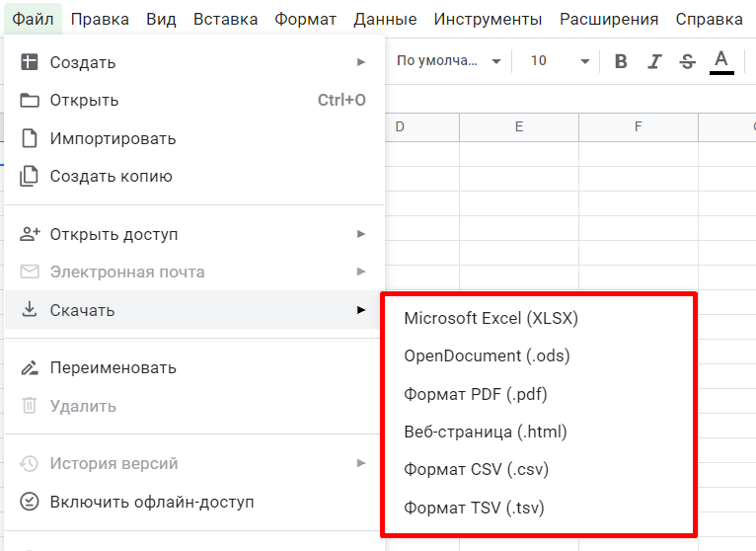
Task: Open text color picker
Action: [x=721, y=62]
